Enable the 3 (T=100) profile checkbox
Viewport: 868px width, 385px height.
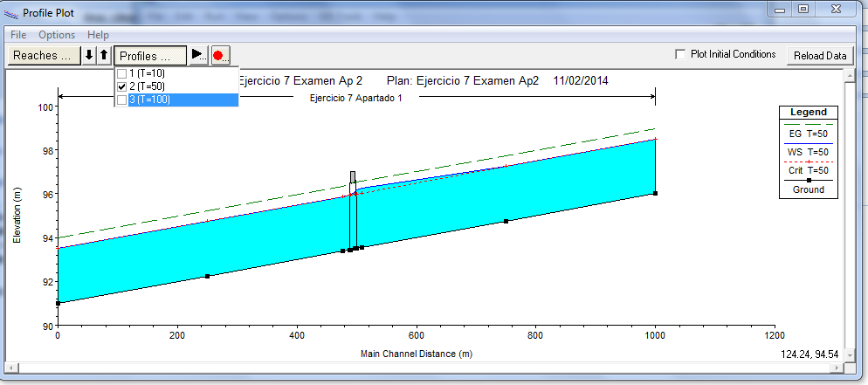pyautogui.click(x=122, y=100)
